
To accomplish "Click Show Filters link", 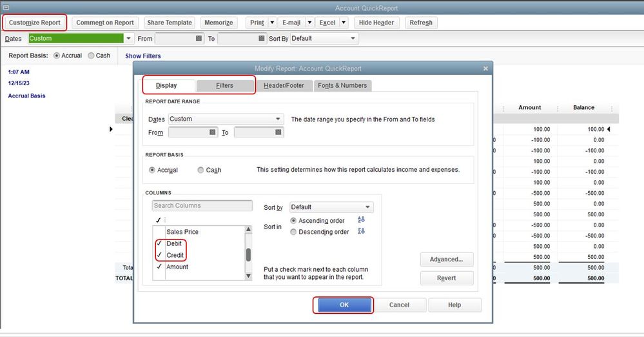I will point(143,56).
